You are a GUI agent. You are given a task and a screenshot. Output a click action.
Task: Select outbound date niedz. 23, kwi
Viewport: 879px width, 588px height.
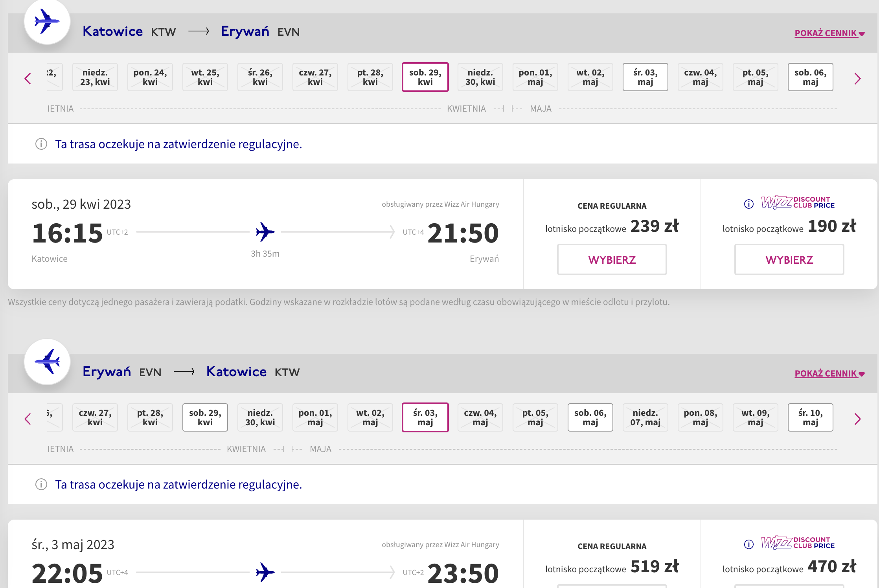click(x=95, y=77)
